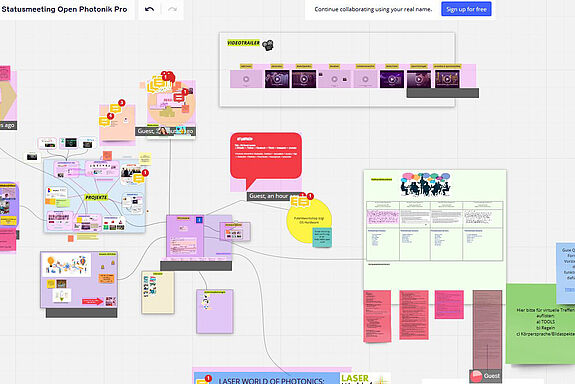Viewport: 575px width, 384px height.
Task: Click the Guest avatar cursor label
Action: point(486,376)
